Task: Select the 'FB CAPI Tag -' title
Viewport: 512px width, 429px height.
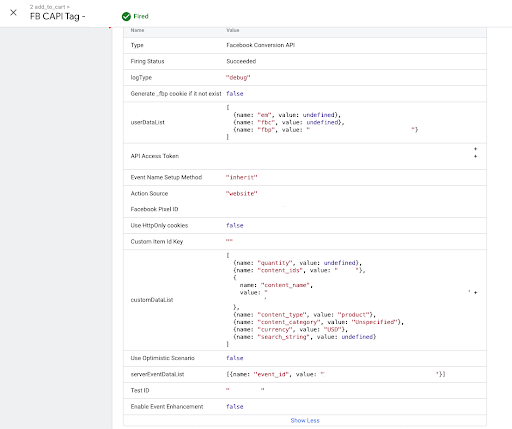Action: [58, 16]
